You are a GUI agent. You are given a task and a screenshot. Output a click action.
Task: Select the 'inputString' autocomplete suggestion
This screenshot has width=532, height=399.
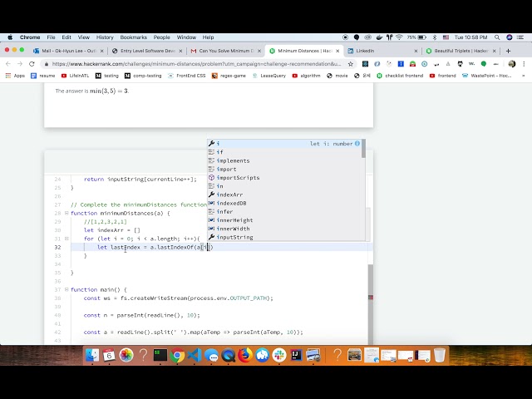click(x=284, y=237)
